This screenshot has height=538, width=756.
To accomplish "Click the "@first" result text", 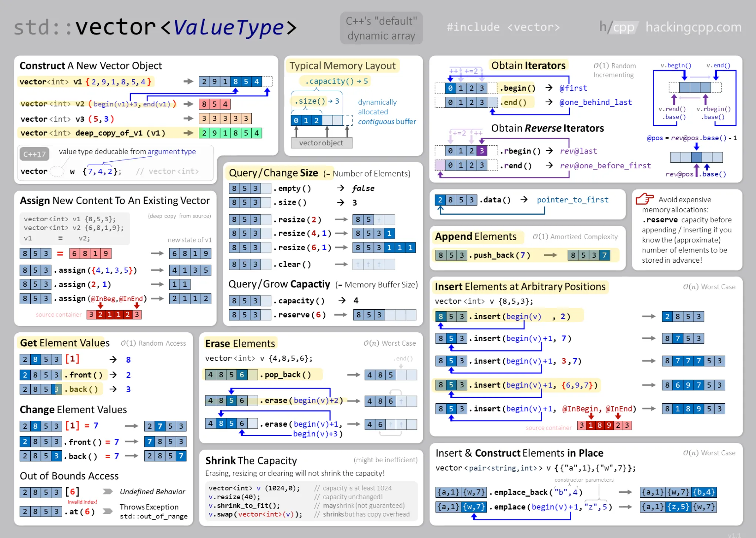I will [573, 88].
